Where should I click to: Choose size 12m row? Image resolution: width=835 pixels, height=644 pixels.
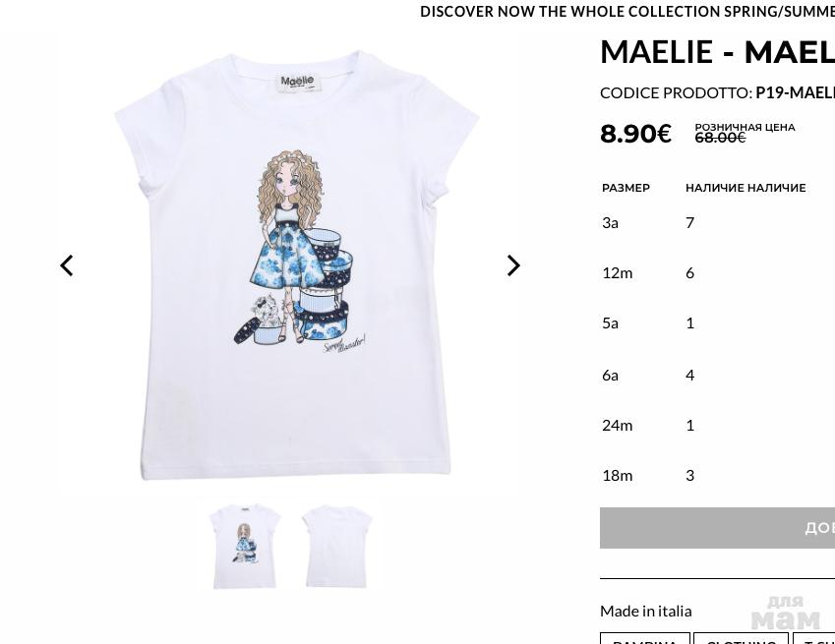coord(718,273)
